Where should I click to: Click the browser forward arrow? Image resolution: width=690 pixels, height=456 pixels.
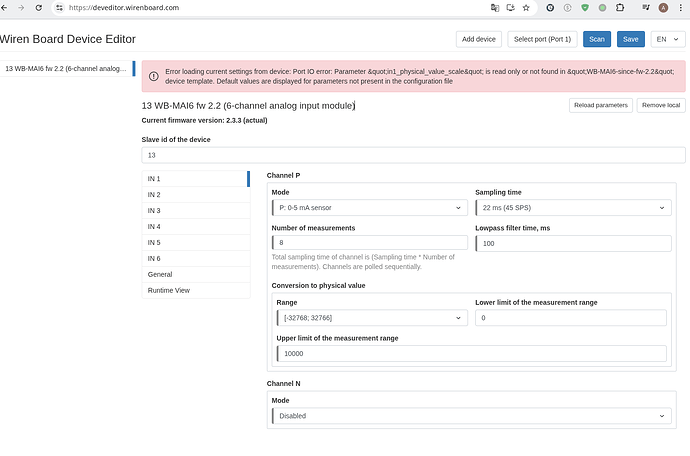point(21,7)
